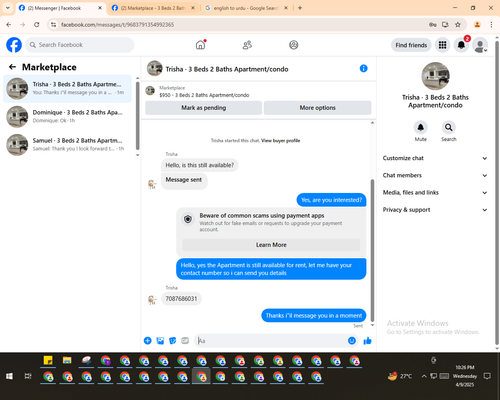Choose a sticker icon in composer
Image resolution: width=500 pixels, height=400 pixels.
173,340
